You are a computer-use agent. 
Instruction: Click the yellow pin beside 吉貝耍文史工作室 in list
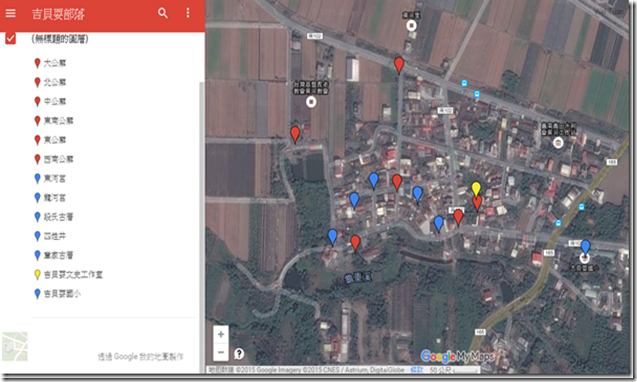(37, 275)
